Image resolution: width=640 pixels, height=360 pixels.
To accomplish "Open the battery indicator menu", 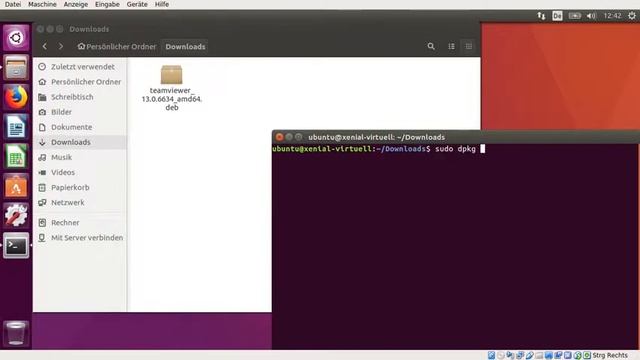I will pos(575,16).
